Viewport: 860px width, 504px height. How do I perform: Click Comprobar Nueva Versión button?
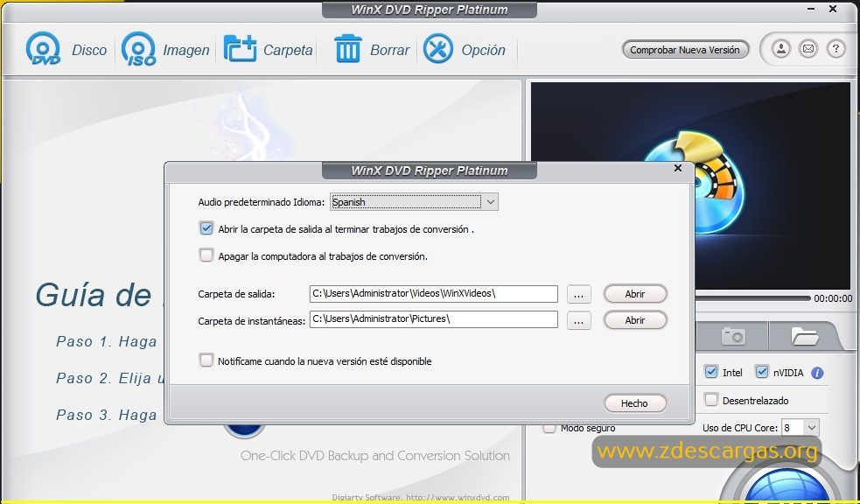[x=685, y=50]
